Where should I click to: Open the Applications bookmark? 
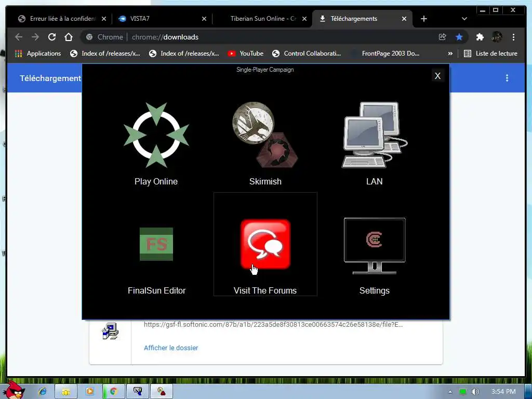click(x=38, y=54)
